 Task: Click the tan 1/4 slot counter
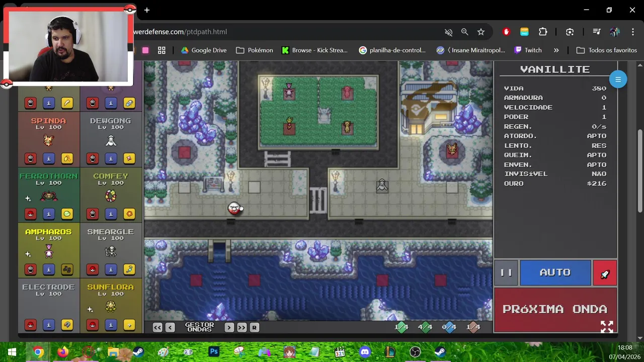coord(473,327)
